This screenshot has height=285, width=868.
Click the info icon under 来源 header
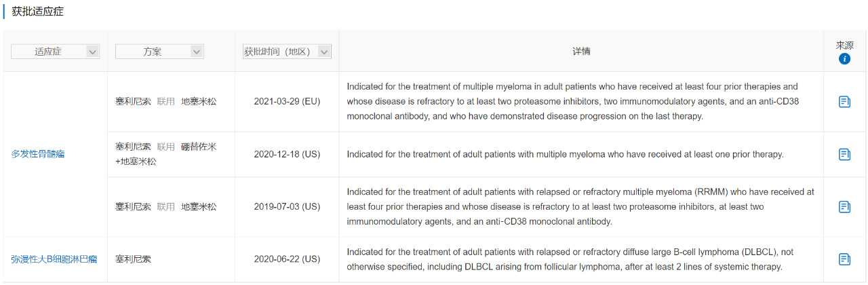pyautogui.click(x=844, y=59)
